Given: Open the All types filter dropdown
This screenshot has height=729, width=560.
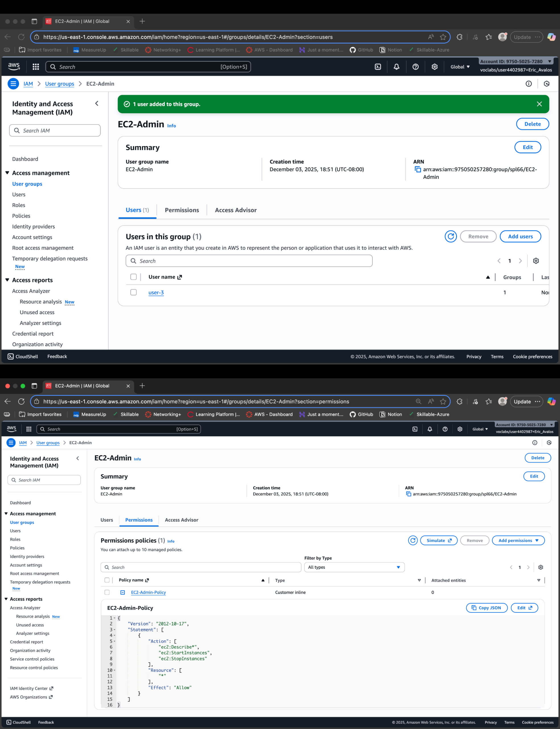Looking at the screenshot, I should (354, 567).
